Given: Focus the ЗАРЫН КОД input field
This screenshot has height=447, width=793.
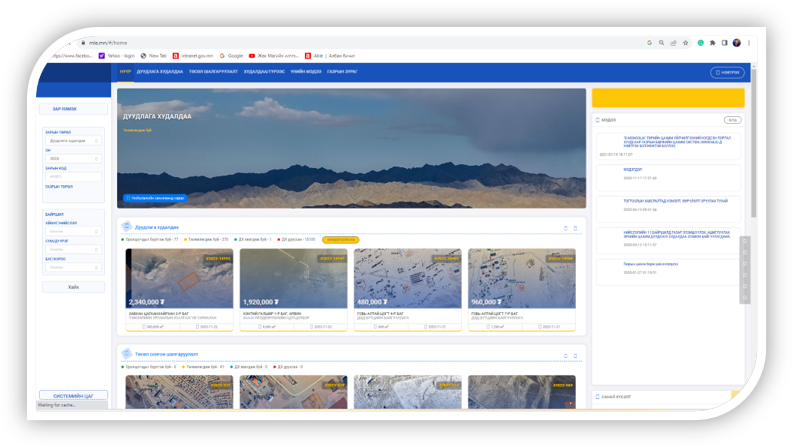Looking at the screenshot, I should point(73,177).
